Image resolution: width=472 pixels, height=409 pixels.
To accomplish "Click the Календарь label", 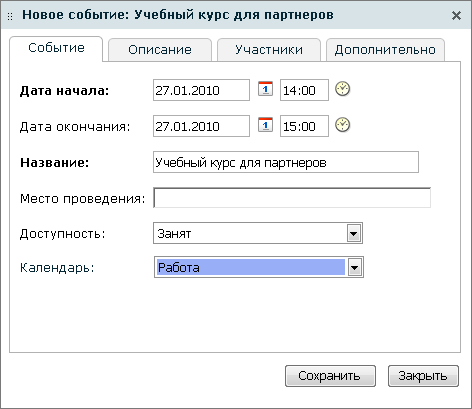I will click(57, 268).
